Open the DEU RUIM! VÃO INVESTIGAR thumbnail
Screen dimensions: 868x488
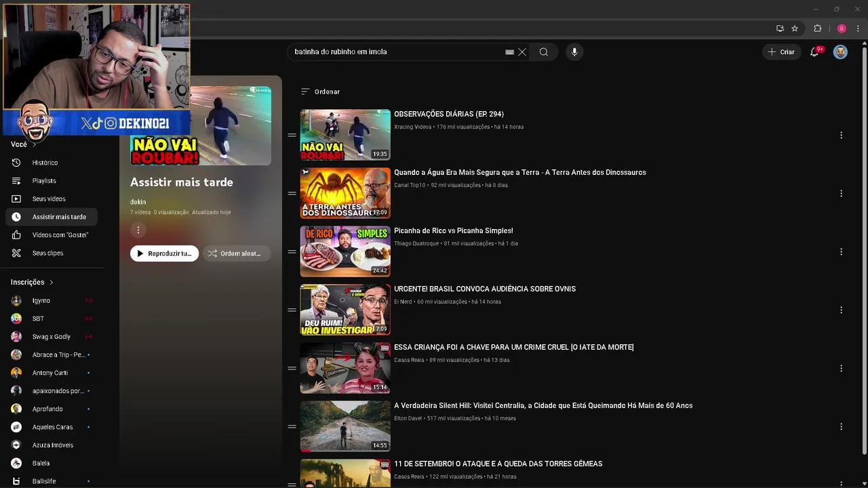point(345,310)
